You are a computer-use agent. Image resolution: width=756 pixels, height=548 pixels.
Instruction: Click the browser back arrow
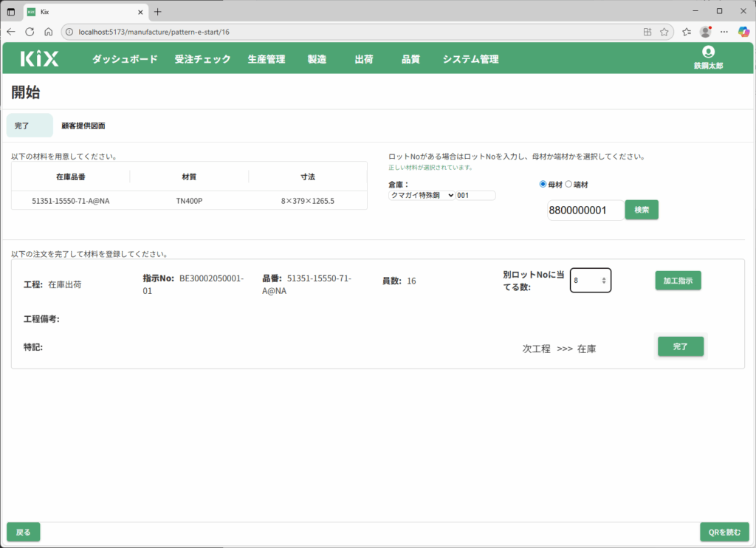click(11, 32)
